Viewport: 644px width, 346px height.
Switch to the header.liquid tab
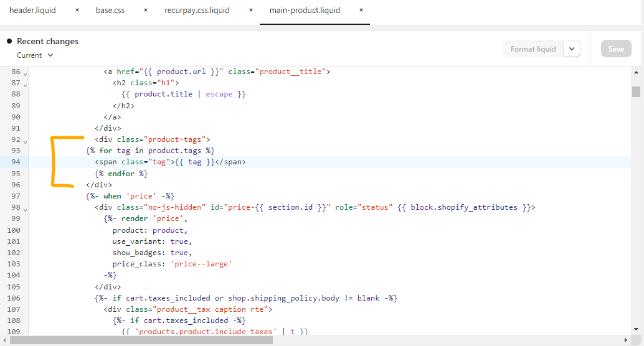(x=32, y=10)
